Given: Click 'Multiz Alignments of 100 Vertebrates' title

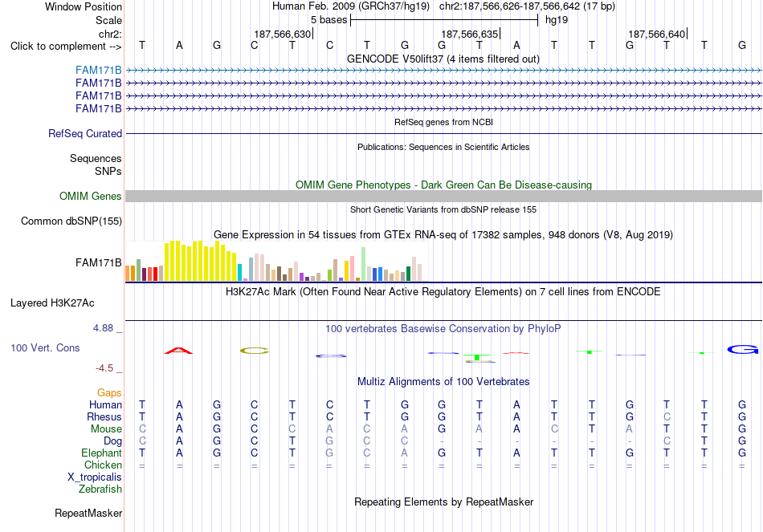Looking at the screenshot, I should click(x=443, y=382).
